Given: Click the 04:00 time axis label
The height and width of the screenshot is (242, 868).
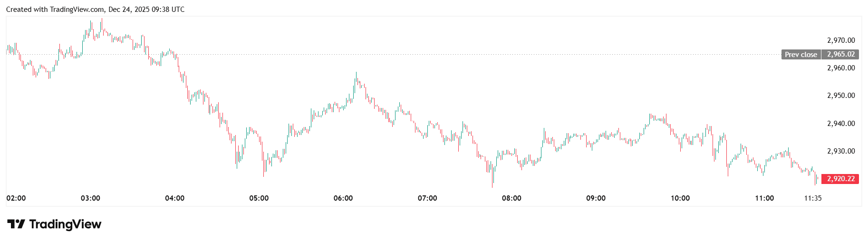Looking at the screenshot, I should click(x=174, y=198).
